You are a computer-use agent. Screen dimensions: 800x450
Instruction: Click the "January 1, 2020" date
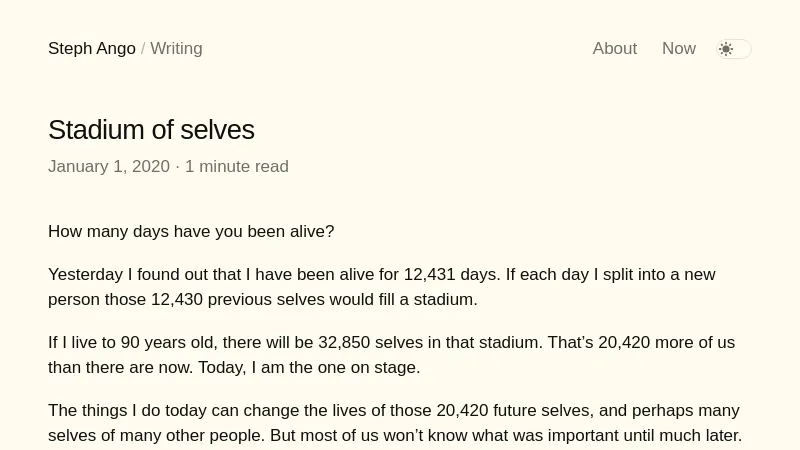[109, 167]
